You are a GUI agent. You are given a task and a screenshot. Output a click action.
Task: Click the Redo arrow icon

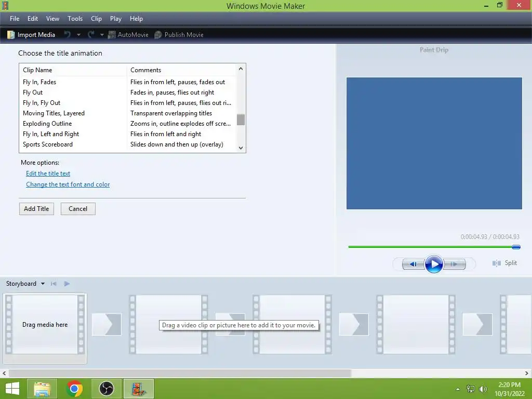[91, 34]
